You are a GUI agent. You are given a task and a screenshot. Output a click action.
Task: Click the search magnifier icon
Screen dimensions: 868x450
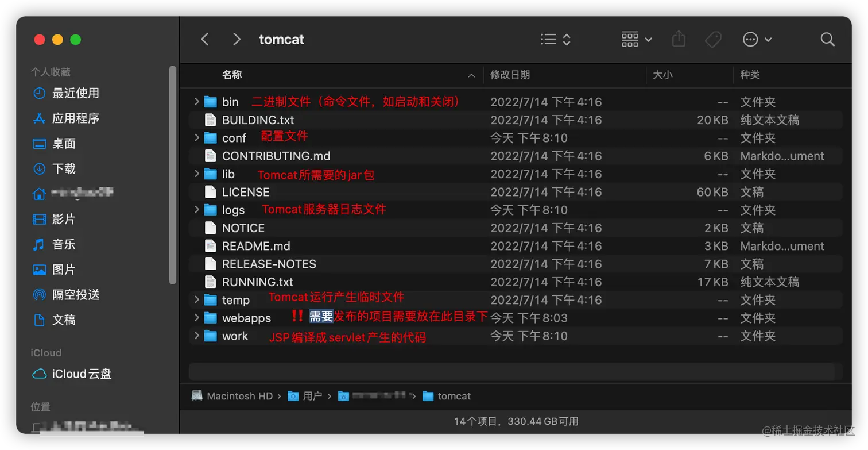pyautogui.click(x=827, y=39)
